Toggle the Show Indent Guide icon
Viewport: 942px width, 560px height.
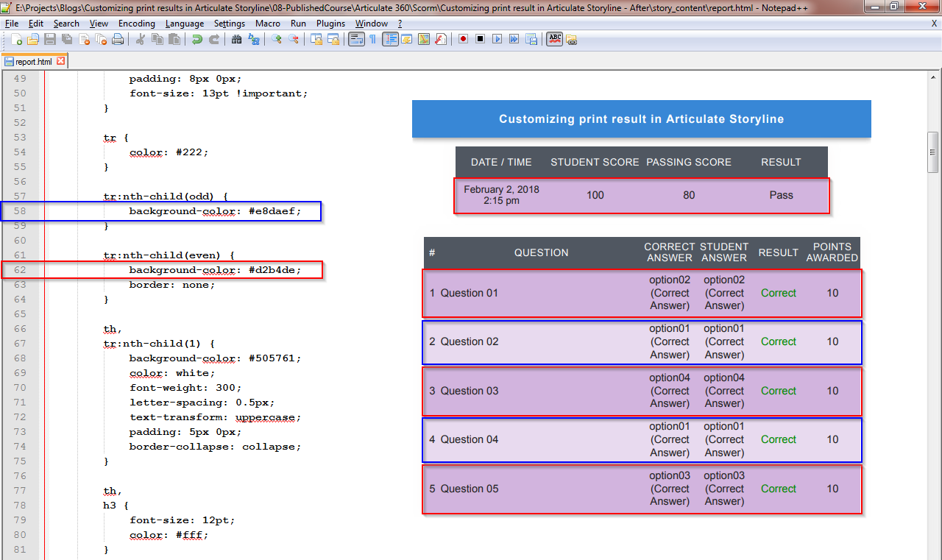click(x=390, y=39)
